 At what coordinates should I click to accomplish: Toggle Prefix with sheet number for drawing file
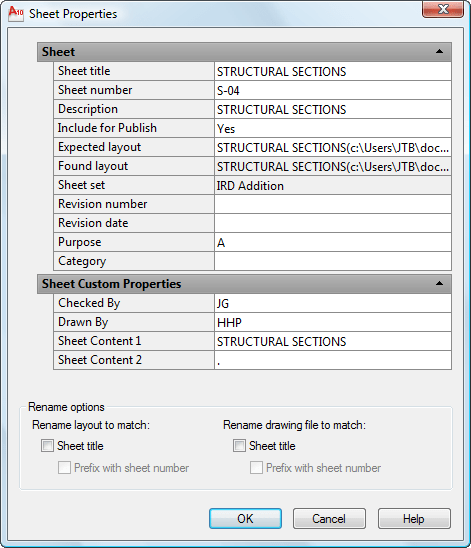pyautogui.click(x=256, y=468)
